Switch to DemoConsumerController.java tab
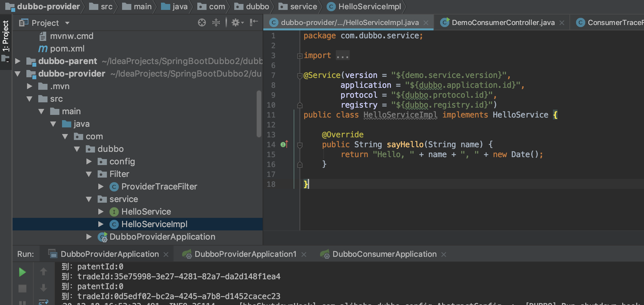Viewport: 644px width, 305px height. point(502,22)
